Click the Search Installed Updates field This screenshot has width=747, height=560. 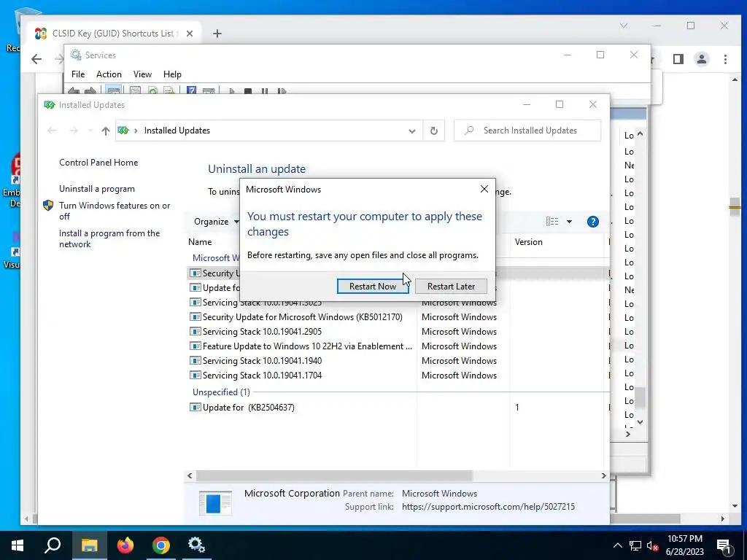tap(527, 131)
